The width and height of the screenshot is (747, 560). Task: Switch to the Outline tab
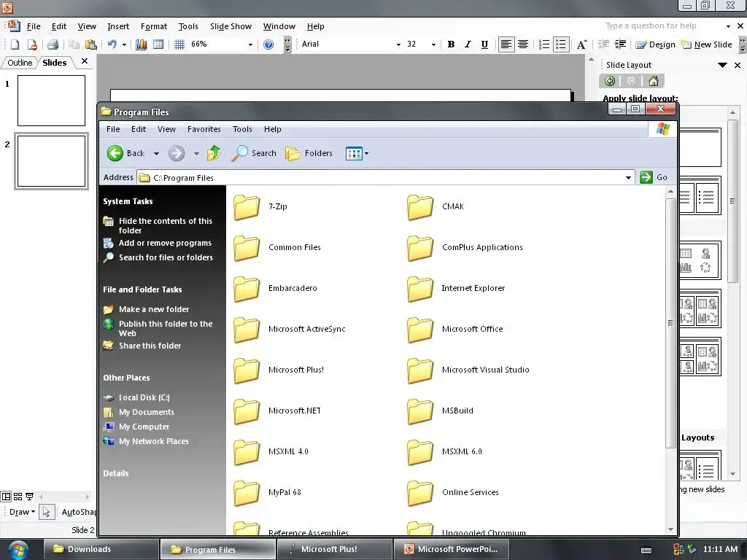(20, 63)
